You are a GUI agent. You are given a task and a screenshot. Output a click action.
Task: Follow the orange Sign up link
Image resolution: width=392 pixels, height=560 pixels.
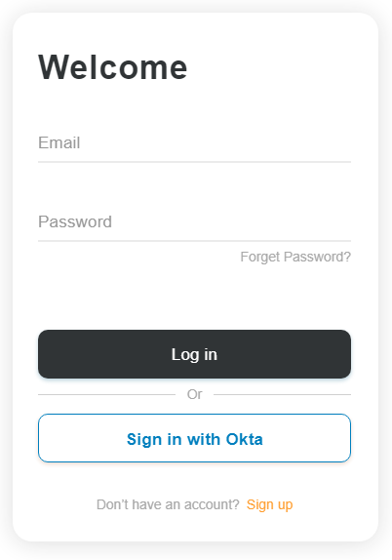pos(269,504)
